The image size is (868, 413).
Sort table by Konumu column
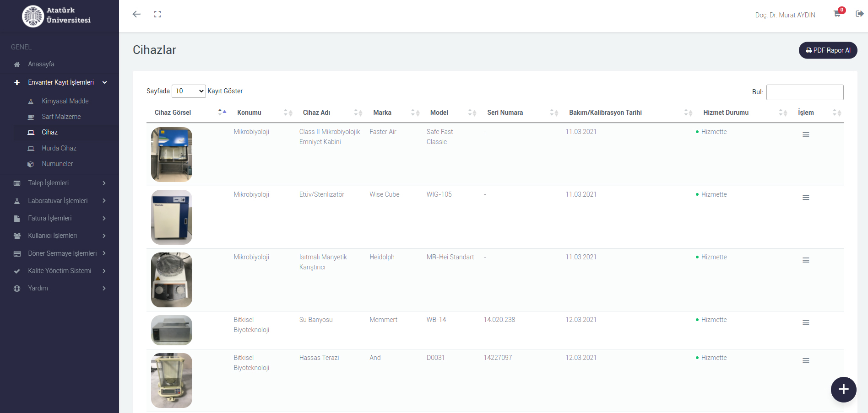(250, 113)
